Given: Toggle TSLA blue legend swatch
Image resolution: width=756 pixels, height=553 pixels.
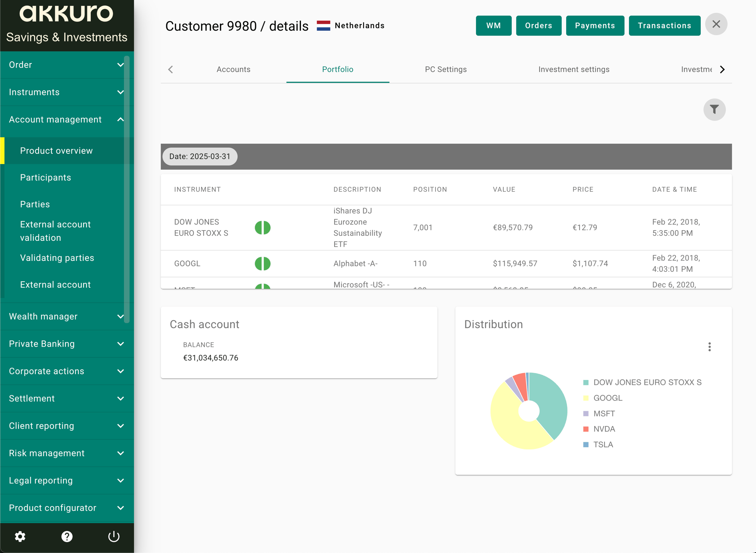Looking at the screenshot, I should [586, 445].
